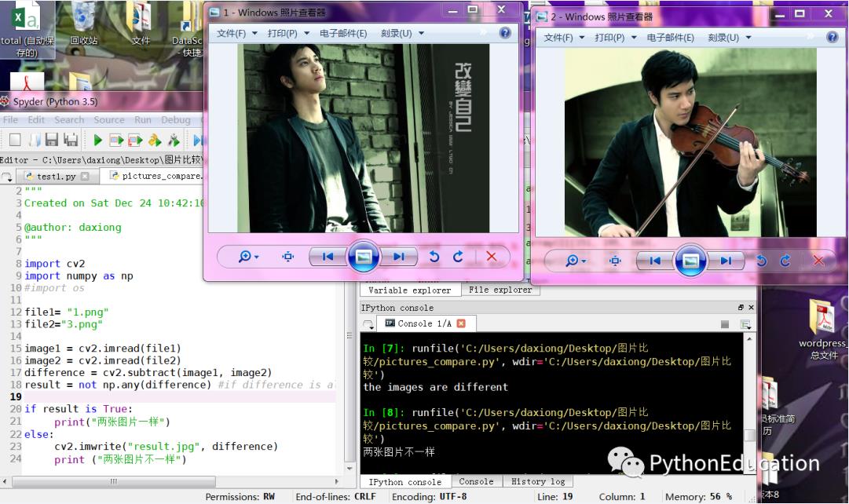Open IPython console options menu
The image size is (849, 504).
coord(745,324)
